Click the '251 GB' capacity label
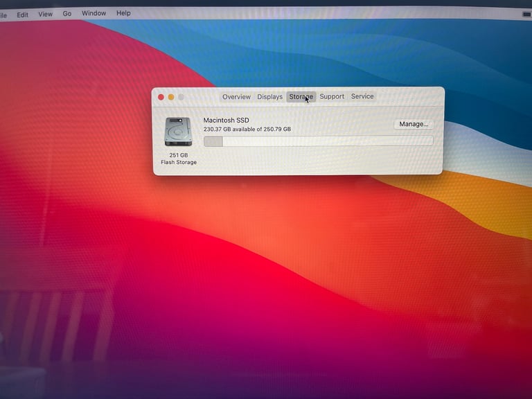Screen dimensions: 532x399 coord(179,155)
